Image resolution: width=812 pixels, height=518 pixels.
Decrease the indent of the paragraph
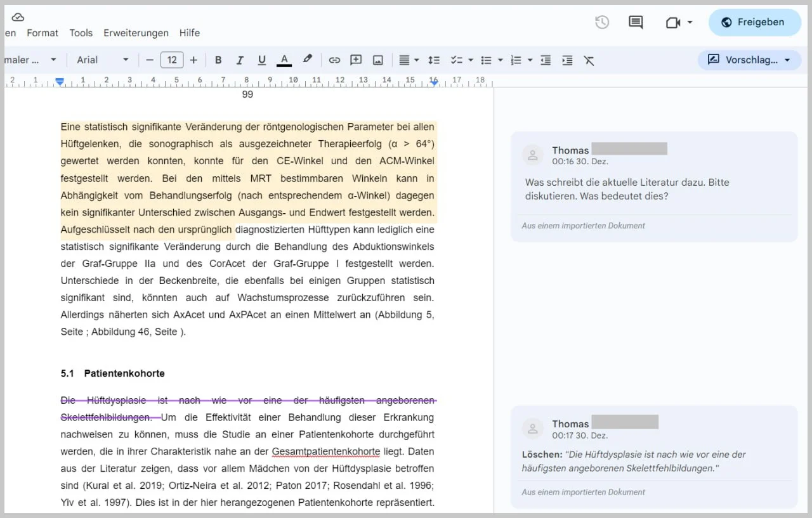click(546, 60)
